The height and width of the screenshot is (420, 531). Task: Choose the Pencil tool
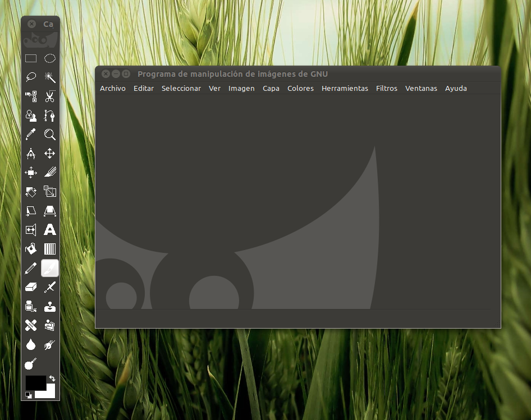click(x=31, y=269)
